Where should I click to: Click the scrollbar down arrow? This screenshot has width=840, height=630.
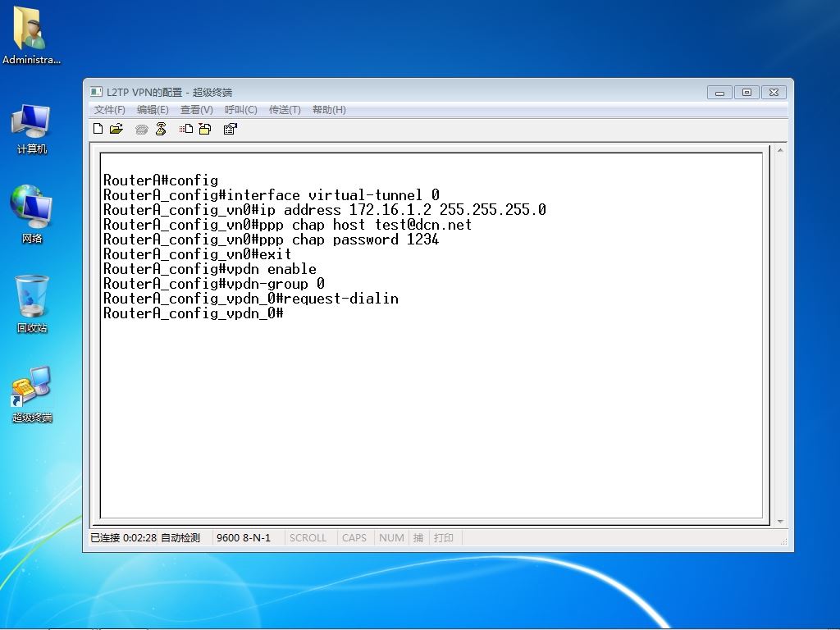pos(780,521)
